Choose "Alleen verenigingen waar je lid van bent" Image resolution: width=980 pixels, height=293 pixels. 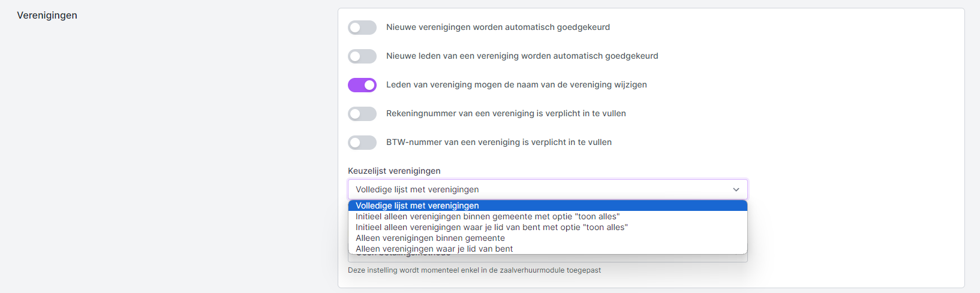point(434,249)
